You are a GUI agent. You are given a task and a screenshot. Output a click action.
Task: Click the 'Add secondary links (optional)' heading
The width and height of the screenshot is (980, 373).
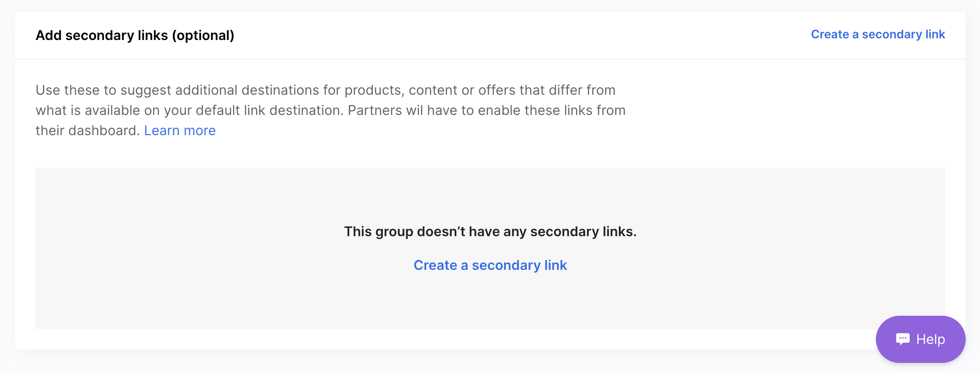tap(135, 35)
